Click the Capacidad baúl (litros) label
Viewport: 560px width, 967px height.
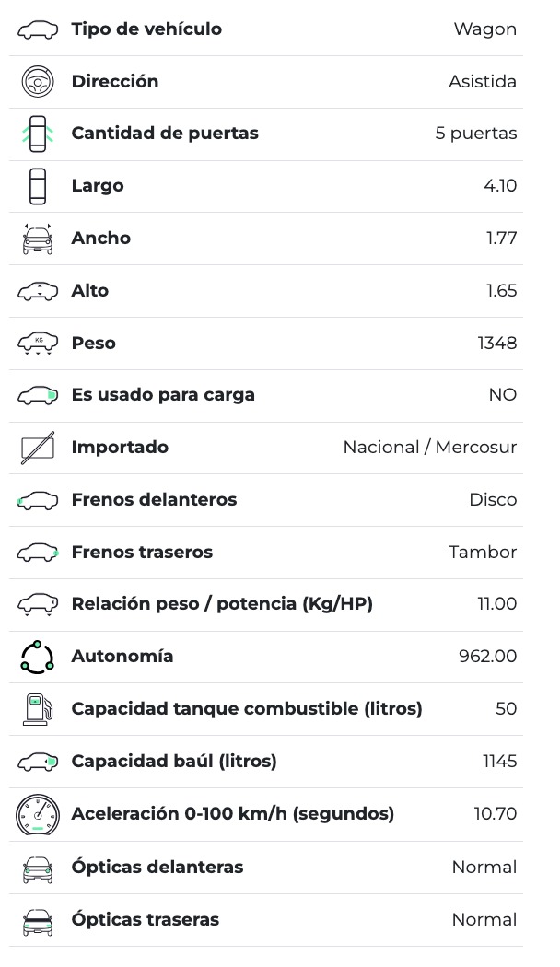(174, 762)
